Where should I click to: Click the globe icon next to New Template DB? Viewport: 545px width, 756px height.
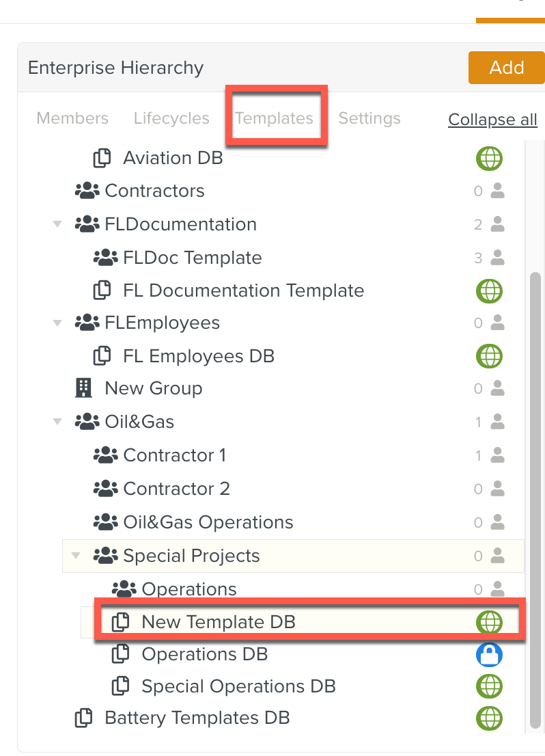click(x=489, y=622)
